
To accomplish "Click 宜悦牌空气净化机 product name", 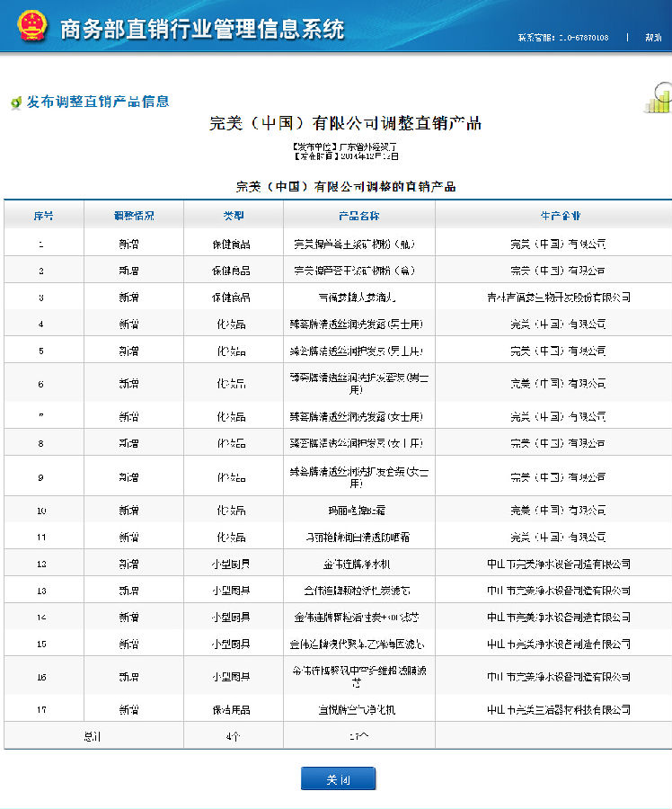I will [357, 710].
